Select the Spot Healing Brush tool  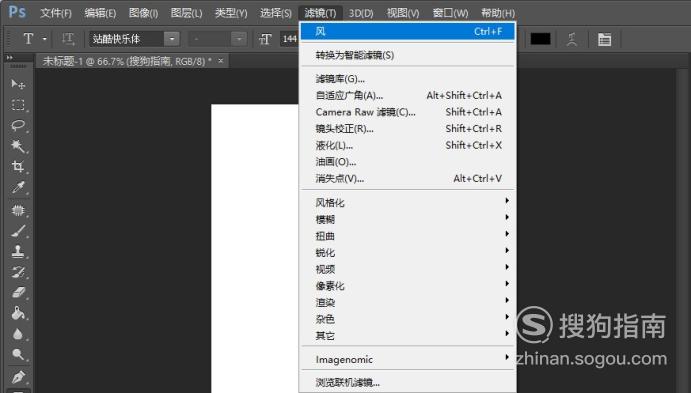[x=18, y=210]
